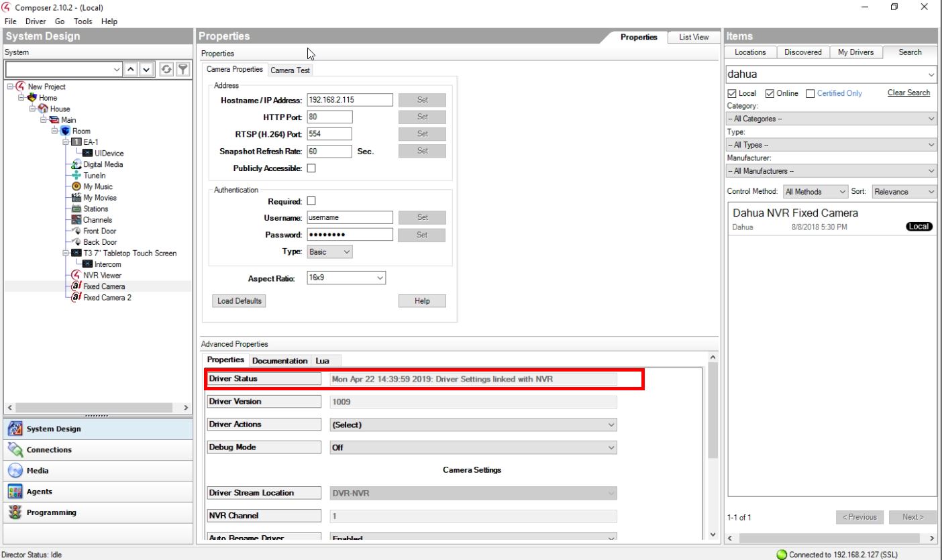
Task: Open the Aspect Ratio dropdown
Action: (x=346, y=278)
